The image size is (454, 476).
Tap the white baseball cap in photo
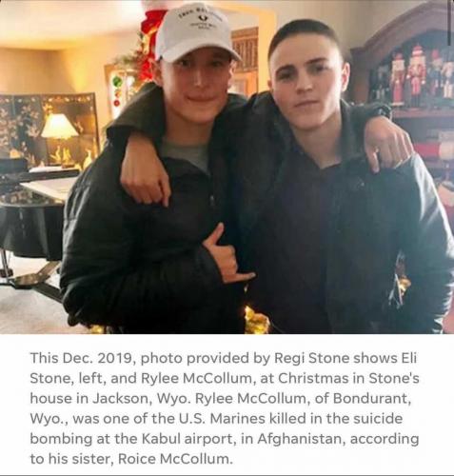click(x=195, y=32)
